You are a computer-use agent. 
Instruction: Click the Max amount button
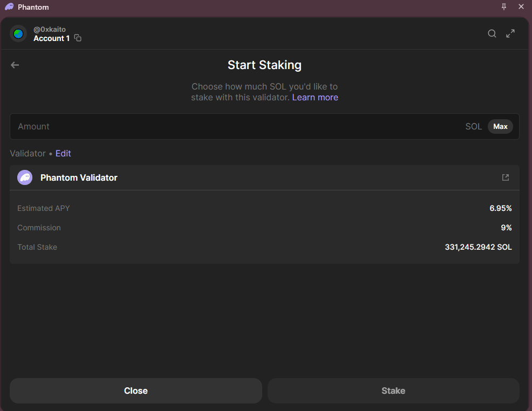click(500, 127)
